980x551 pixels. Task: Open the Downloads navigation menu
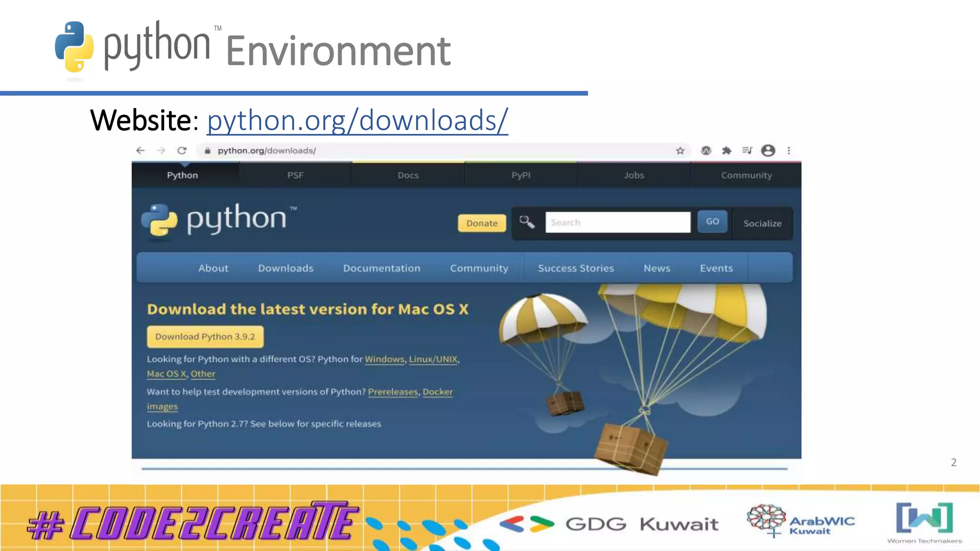pyautogui.click(x=286, y=268)
